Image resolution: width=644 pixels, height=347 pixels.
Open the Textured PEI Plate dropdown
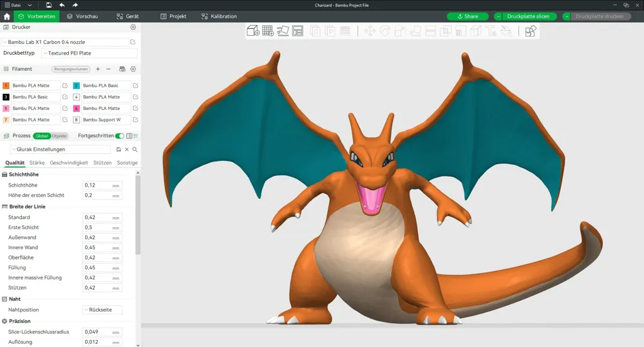89,53
